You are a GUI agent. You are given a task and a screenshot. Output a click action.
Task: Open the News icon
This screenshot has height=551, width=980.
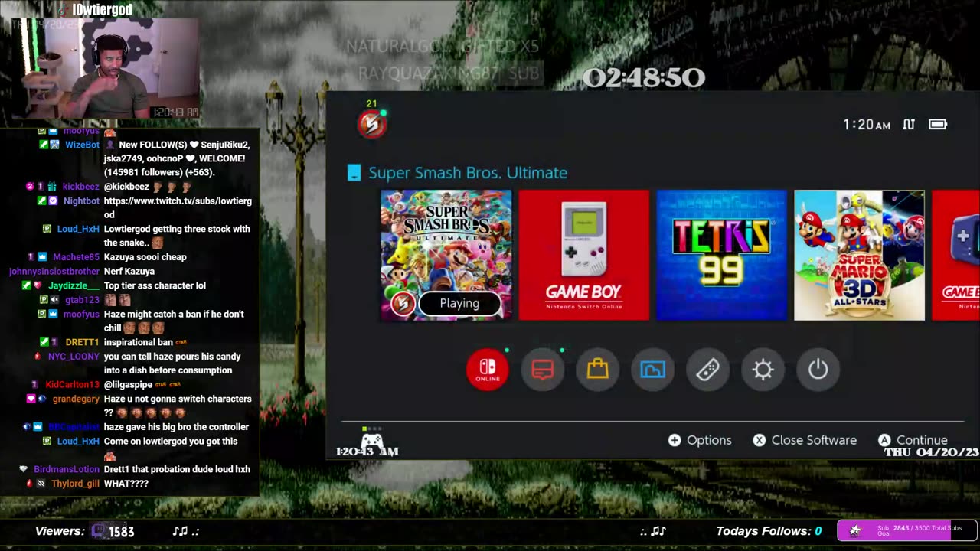click(x=543, y=370)
